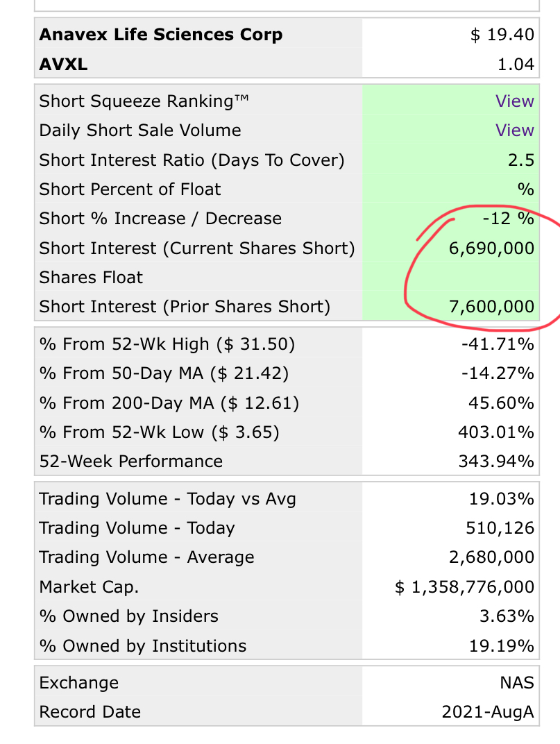
Task: Select the Market Cap. value
Action: pos(465,587)
